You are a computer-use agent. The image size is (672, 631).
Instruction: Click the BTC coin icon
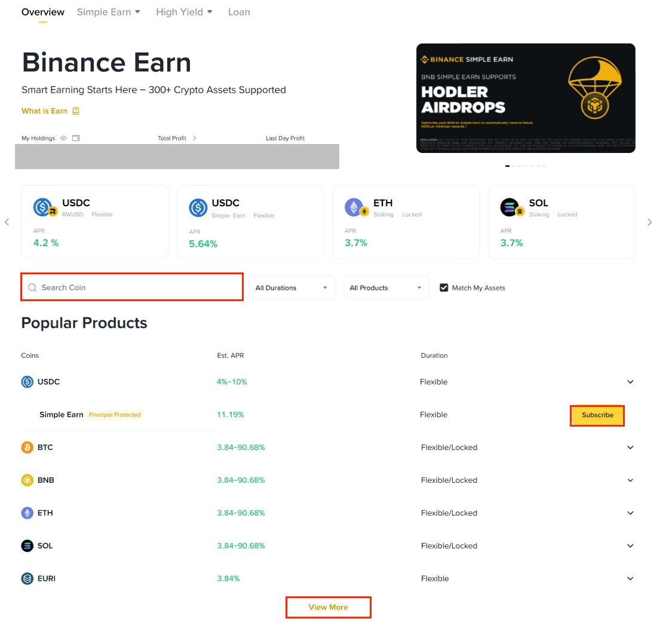[x=27, y=448]
